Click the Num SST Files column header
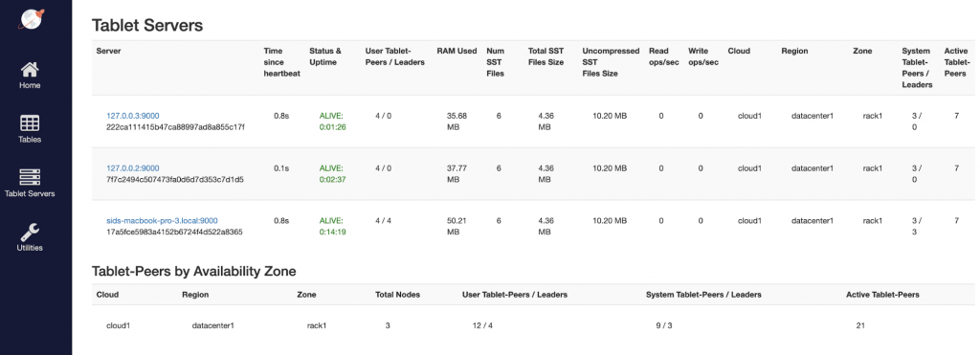This screenshot has height=355, width=980. coord(495,62)
